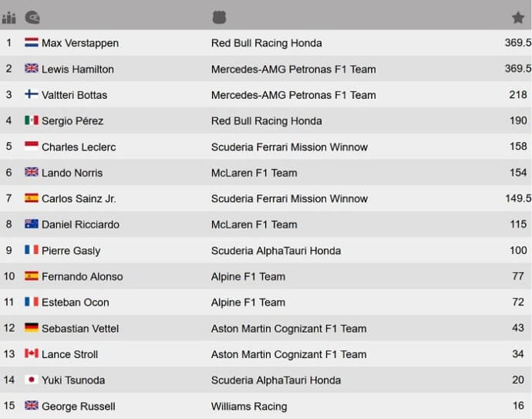The height and width of the screenshot is (419, 532).
Task: Open the Lando Norris row
Action: click(x=266, y=173)
